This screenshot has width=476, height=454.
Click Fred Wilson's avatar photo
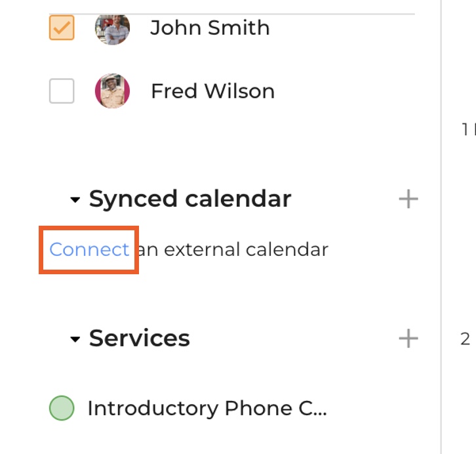(x=112, y=91)
